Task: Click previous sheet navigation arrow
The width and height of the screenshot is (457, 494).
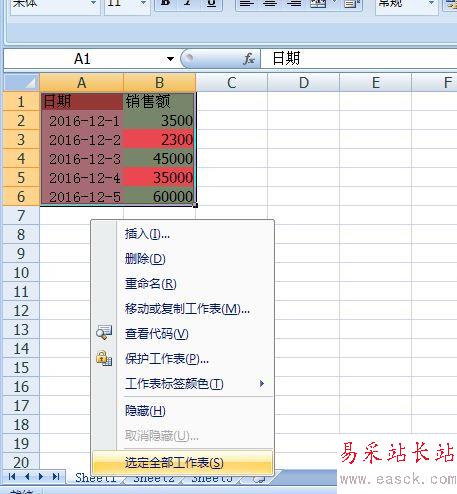Action: pos(27,477)
